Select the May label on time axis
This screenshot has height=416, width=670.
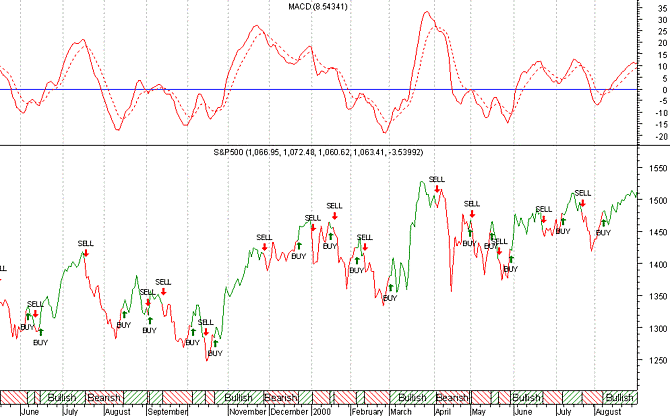(x=479, y=411)
